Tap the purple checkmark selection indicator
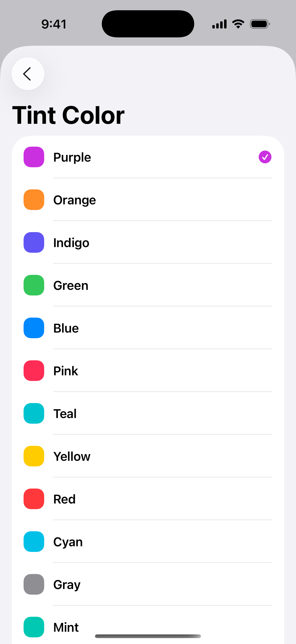The width and height of the screenshot is (296, 644). point(265,157)
